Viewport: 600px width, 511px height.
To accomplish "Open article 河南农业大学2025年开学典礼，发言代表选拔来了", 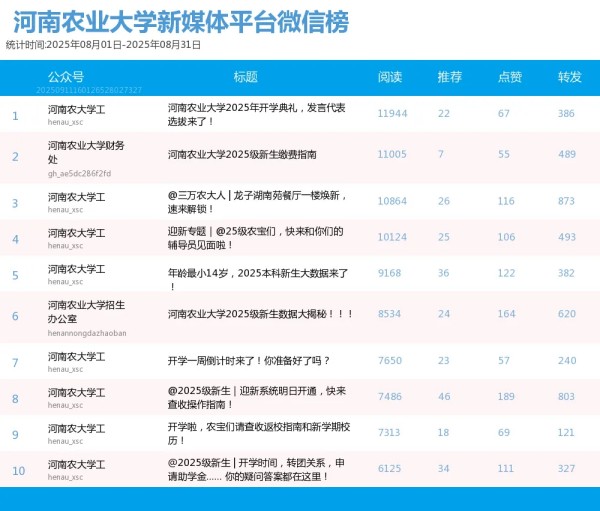I will [256, 114].
